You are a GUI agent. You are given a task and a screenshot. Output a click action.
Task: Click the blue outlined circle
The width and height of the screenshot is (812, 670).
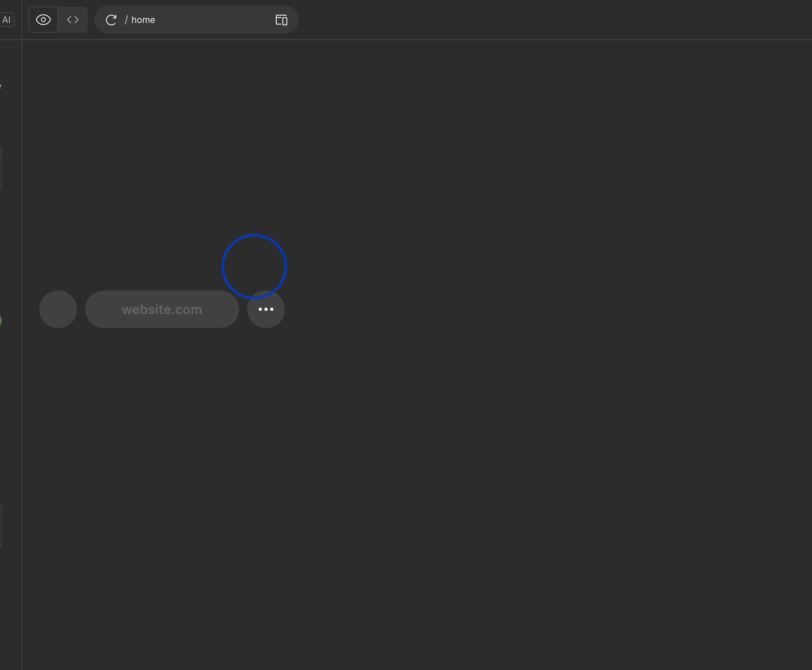pyautogui.click(x=254, y=266)
